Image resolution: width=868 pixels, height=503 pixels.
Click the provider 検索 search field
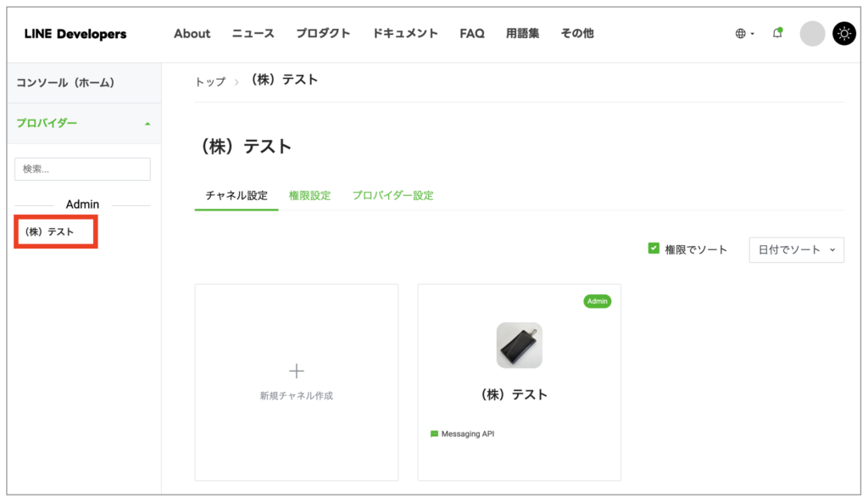pos(82,169)
